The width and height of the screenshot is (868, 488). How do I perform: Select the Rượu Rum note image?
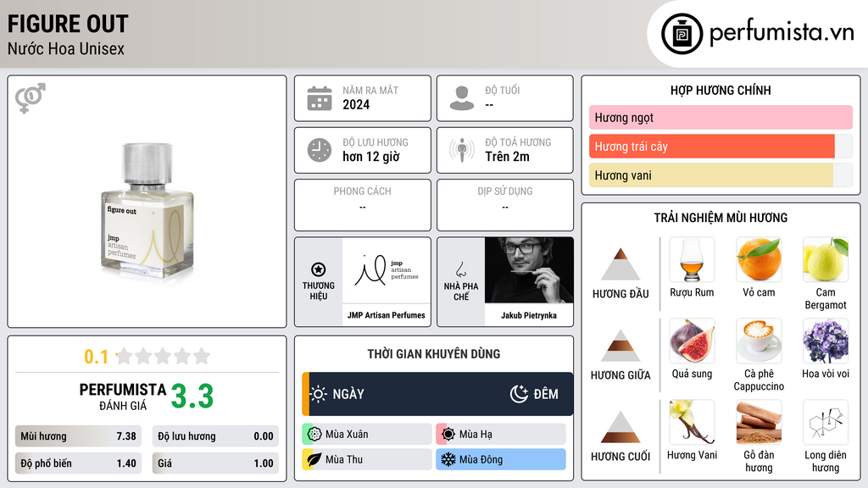(692, 260)
